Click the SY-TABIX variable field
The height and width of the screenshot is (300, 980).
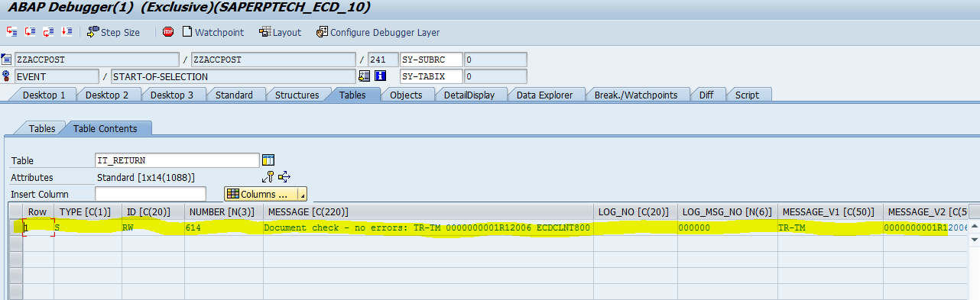pos(431,76)
